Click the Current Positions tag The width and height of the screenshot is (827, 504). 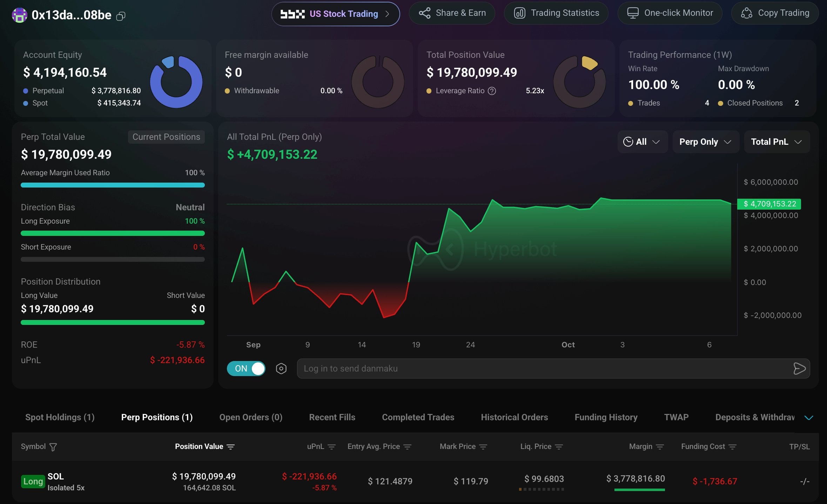click(166, 137)
